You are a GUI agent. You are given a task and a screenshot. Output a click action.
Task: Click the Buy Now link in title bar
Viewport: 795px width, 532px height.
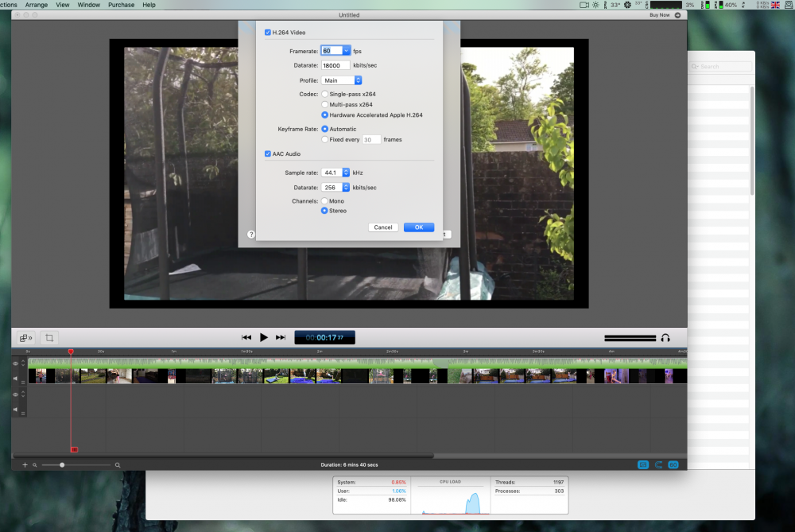pyautogui.click(x=660, y=15)
